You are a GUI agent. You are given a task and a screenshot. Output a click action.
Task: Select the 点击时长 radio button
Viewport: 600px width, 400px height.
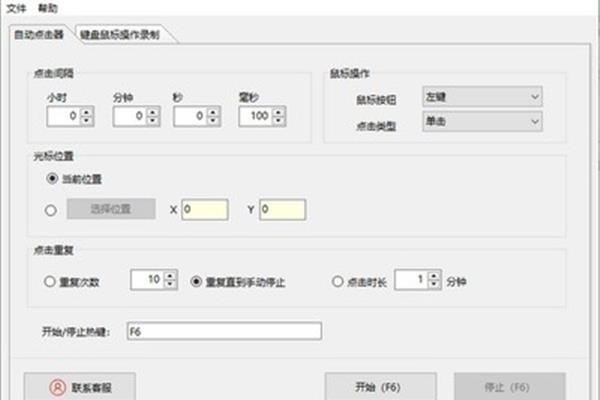click(337, 282)
